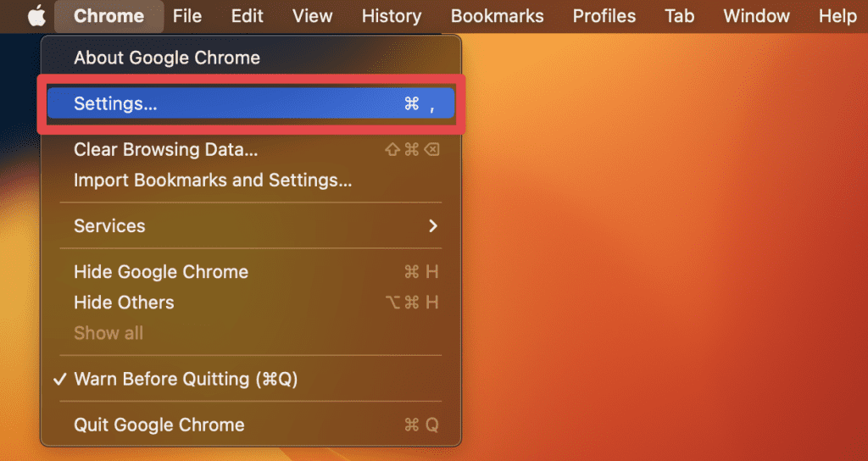
Task: Select Import Bookmarks and Settings…
Action: pyautogui.click(x=213, y=180)
